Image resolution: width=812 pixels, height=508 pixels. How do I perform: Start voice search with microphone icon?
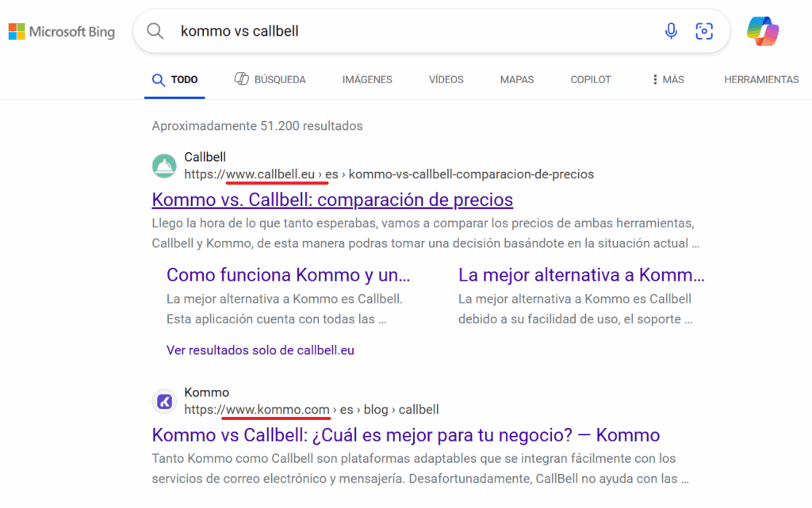point(671,31)
